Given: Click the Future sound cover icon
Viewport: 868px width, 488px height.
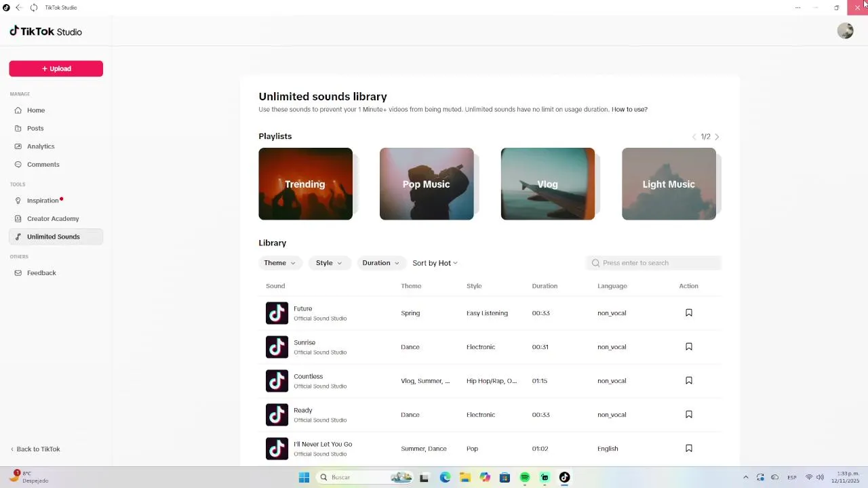Looking at the screenshot, I should 277,313.
